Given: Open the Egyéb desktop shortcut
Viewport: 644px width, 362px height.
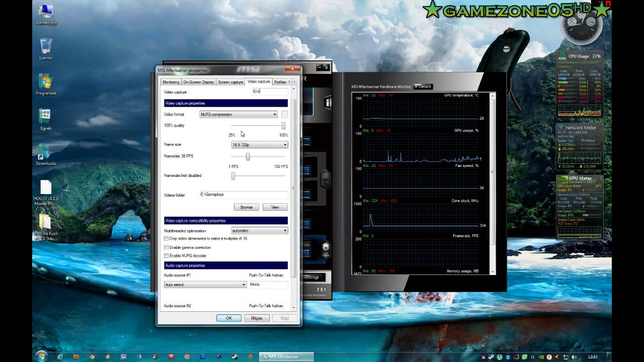Looking at the screenshot, I should 46,119.
